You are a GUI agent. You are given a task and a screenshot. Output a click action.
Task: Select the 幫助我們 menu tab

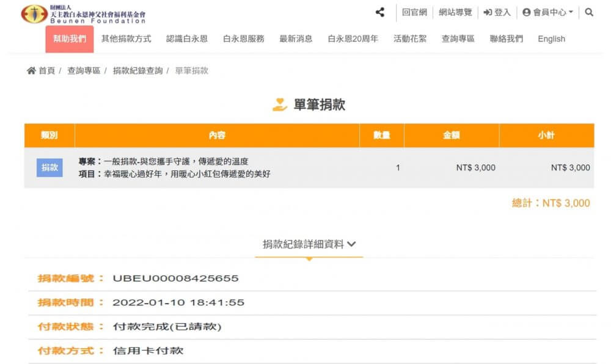coord(70,39)
